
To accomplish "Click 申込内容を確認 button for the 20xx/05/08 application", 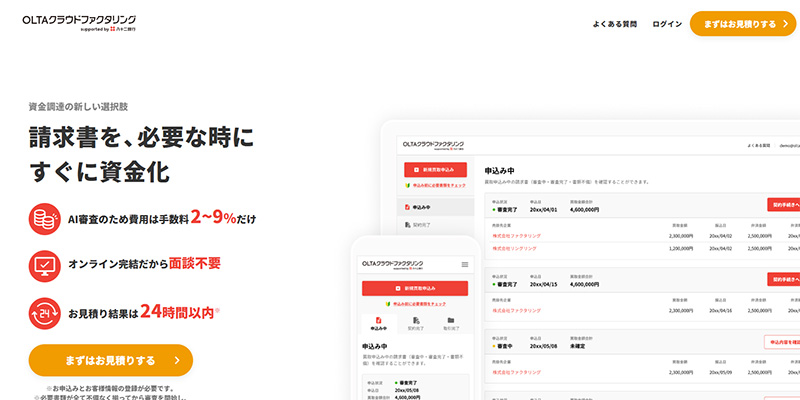I will click(783, 342).
